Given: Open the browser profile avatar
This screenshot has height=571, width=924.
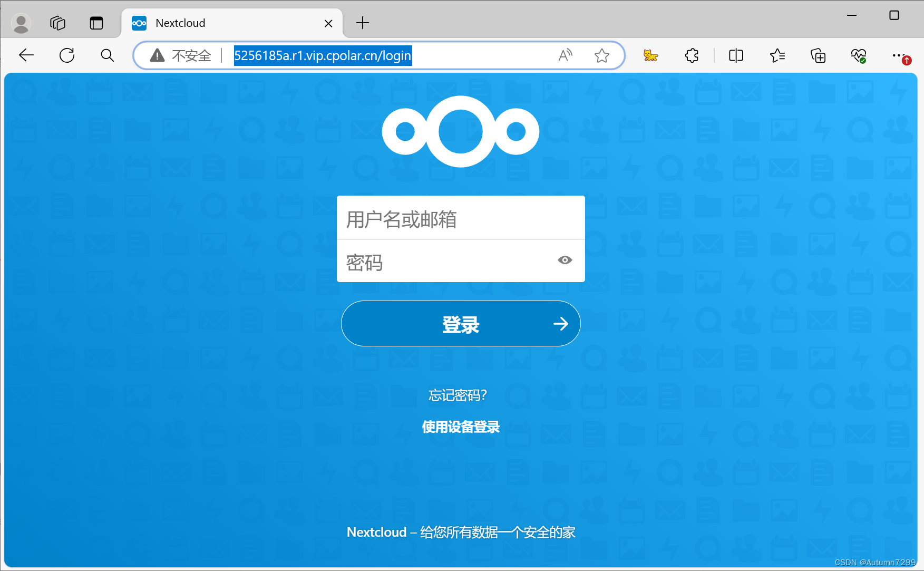Looking at the screenshot, I should pos(21,23).
